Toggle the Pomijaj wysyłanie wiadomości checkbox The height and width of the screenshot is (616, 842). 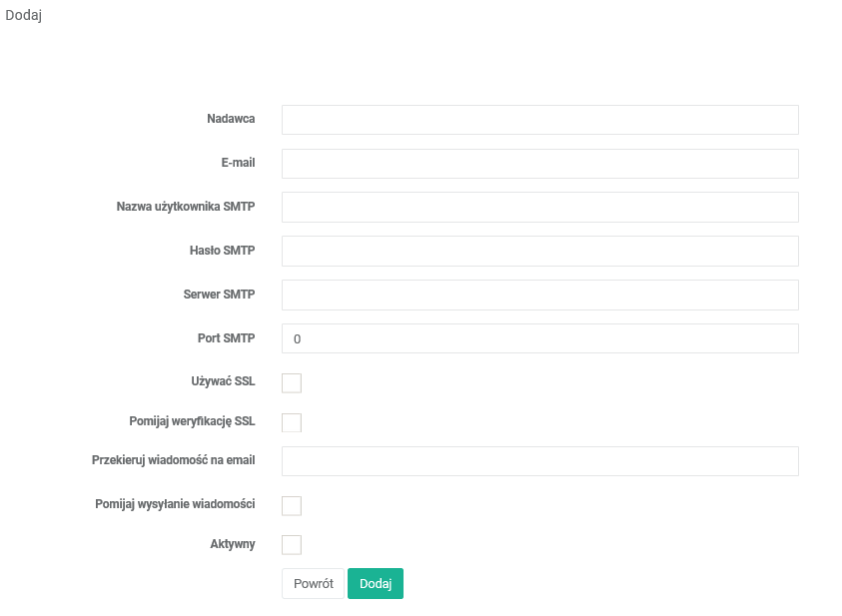pos(292,506)
